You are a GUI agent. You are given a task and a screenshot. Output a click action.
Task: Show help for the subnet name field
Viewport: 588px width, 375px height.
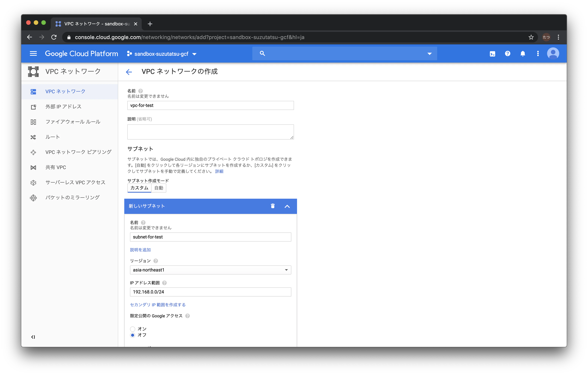pos(143,222)
